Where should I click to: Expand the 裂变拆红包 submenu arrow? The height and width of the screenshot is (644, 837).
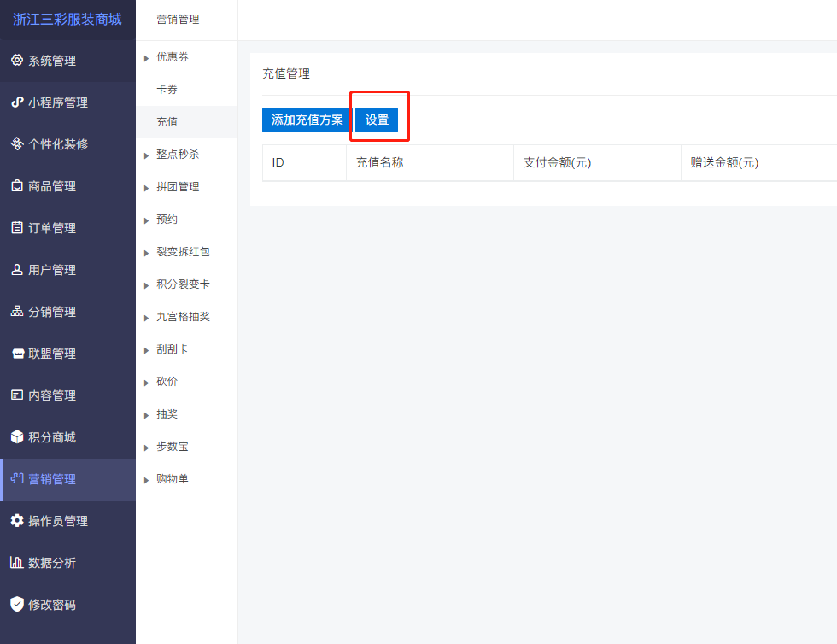146,253
